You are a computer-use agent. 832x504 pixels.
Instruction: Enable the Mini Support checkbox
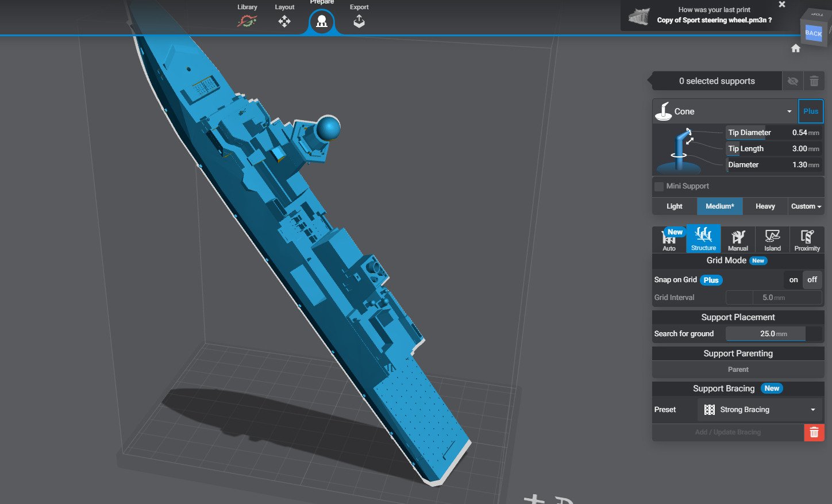click(x=659, y=186)
